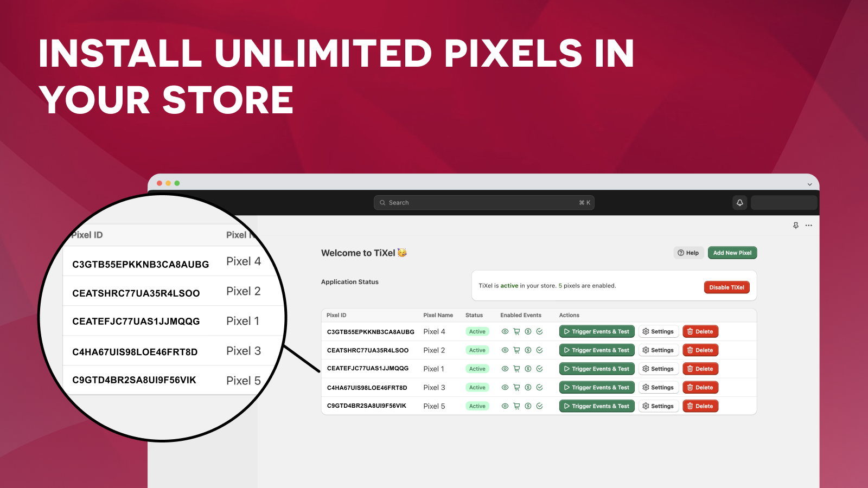Trigger Events & Test for Pixel 1
The image size is (868, 488).
click(x=597, y=369)
